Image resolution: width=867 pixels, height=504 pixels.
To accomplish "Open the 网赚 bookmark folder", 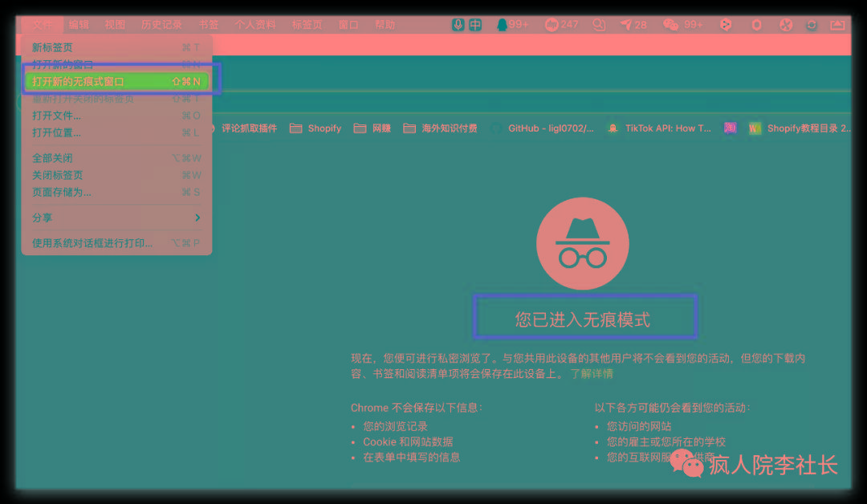I will (x=372, y=128).
